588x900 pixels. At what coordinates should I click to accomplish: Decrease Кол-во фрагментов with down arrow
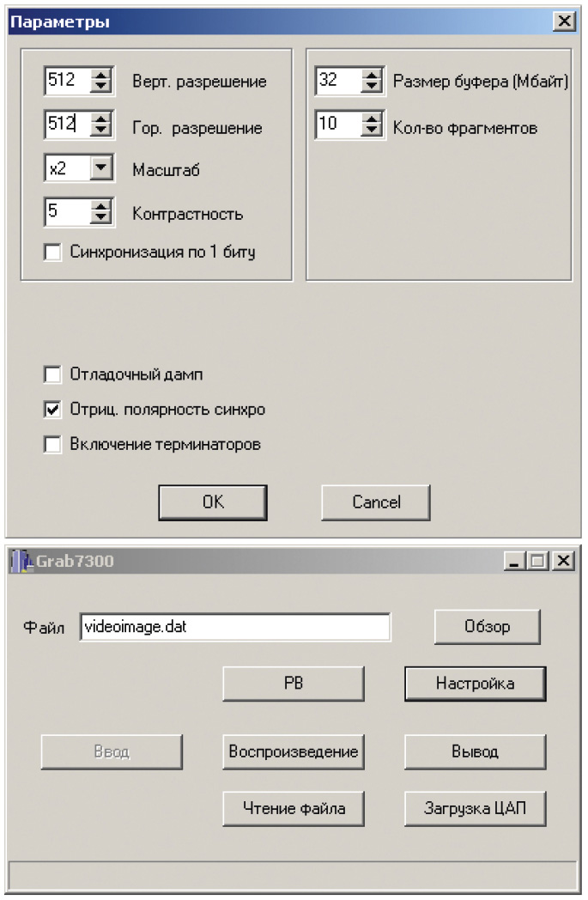[x=372, y=129]
